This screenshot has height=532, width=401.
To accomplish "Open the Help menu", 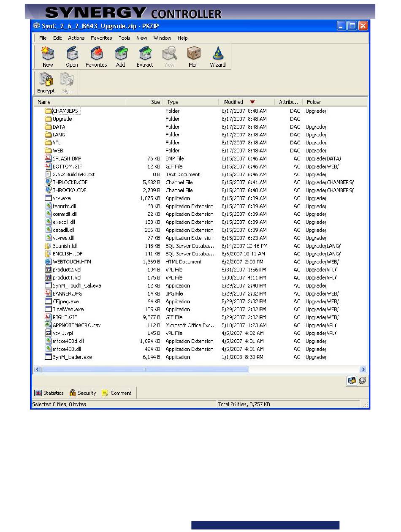I will [183, 38].
